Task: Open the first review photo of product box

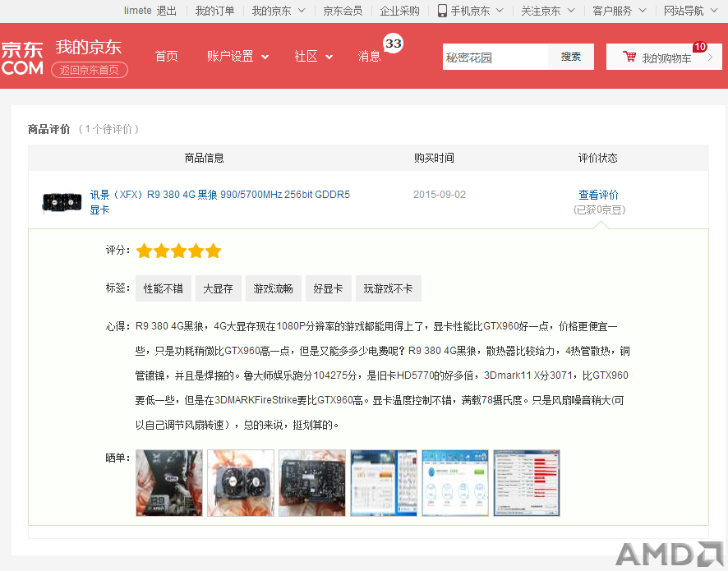Action: 169,483
